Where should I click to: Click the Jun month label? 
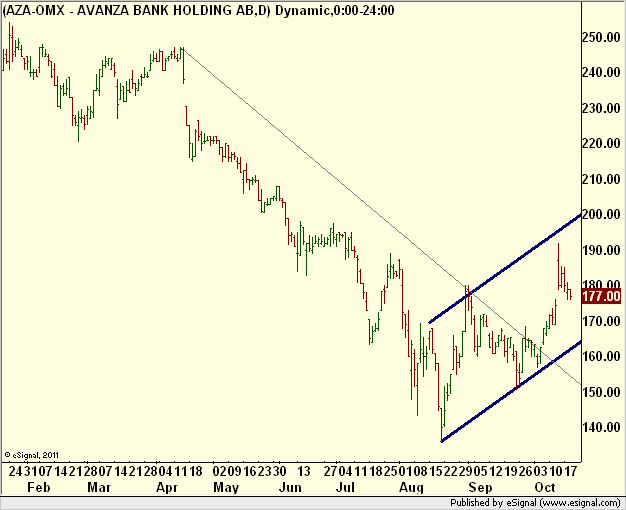point(290,488)
